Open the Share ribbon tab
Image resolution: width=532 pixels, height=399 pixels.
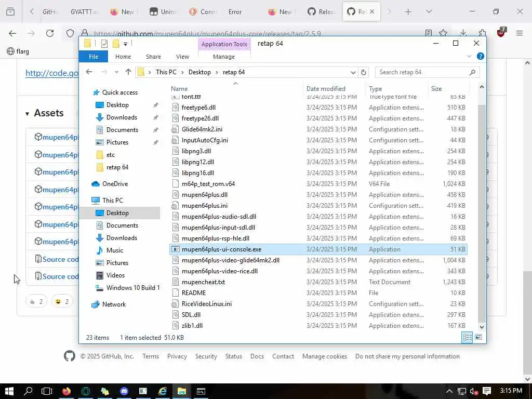pos(153,57)
